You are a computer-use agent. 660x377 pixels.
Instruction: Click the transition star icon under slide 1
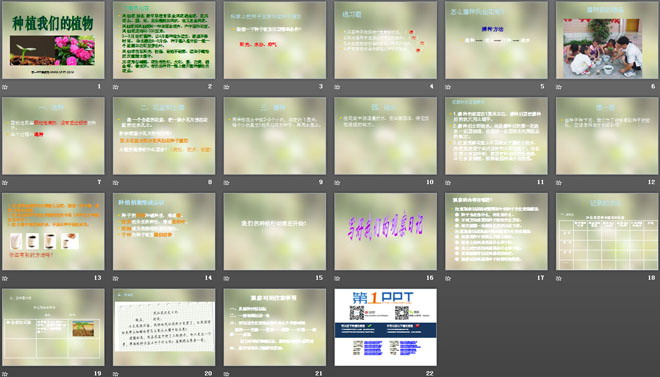[x=5, y=87]
